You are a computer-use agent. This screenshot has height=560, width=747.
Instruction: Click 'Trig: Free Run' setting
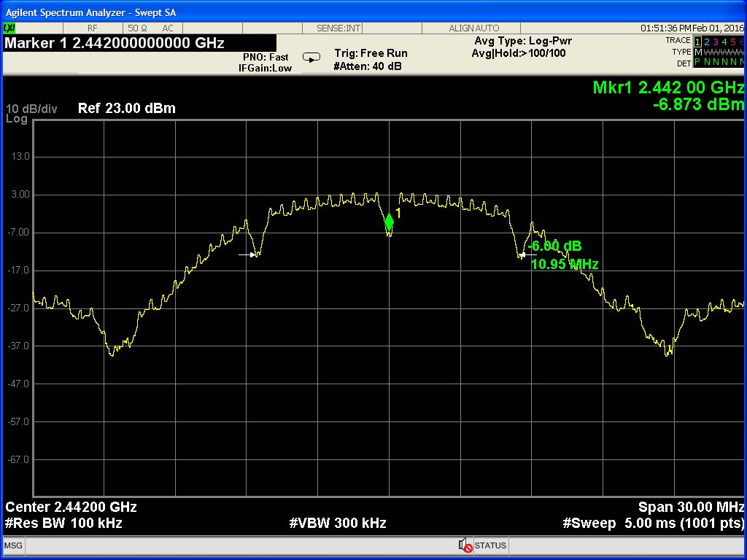click(x=371, y=52)
